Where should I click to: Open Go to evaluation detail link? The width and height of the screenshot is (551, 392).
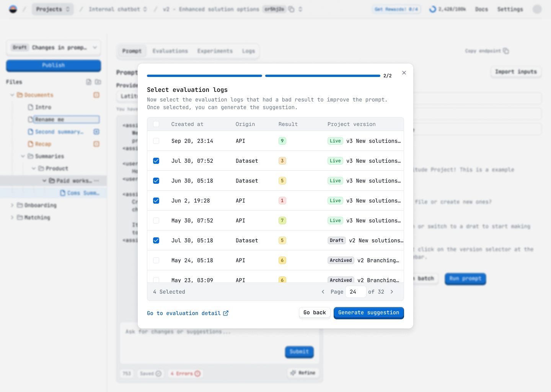click(187, 313)
